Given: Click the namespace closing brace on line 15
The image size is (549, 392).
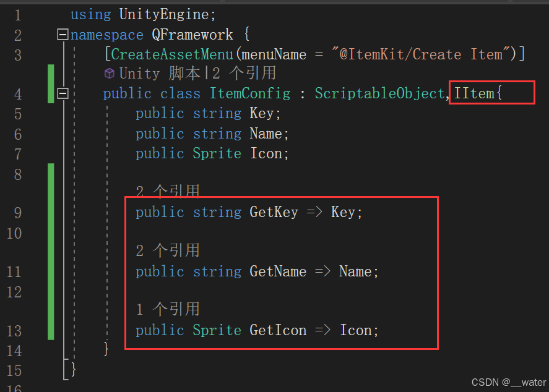Looking at the screenshot, I should point(74,369).
